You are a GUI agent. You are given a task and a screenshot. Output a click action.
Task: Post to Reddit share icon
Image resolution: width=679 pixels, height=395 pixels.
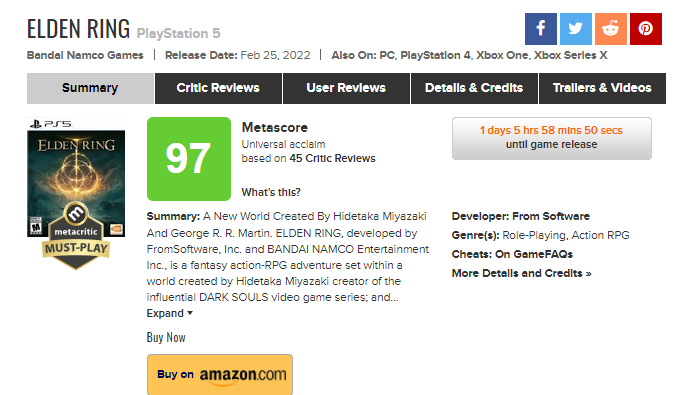click(x=611, y=29)
